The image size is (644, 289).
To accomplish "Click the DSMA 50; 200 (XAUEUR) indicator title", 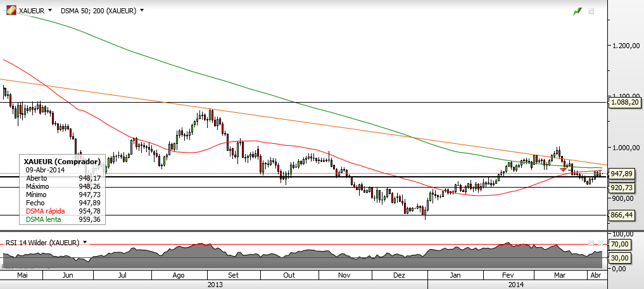I will (98, 11).
